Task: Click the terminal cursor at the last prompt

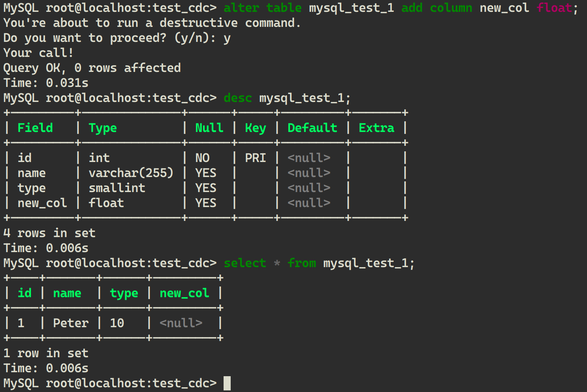Action: point(227,383)
